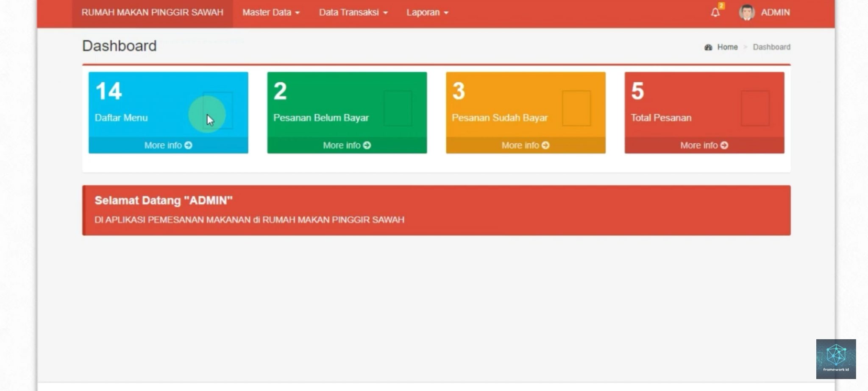Click the arrow icon on green More info link
The height and width of the screenshot is (391, 868).
366,145
